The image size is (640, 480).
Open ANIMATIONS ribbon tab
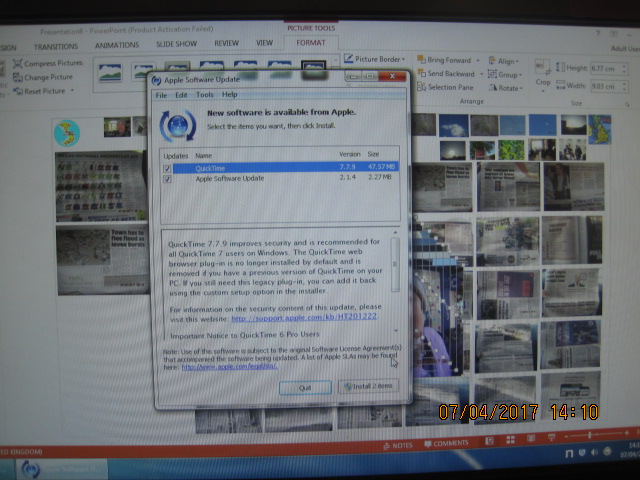point(117,45)
